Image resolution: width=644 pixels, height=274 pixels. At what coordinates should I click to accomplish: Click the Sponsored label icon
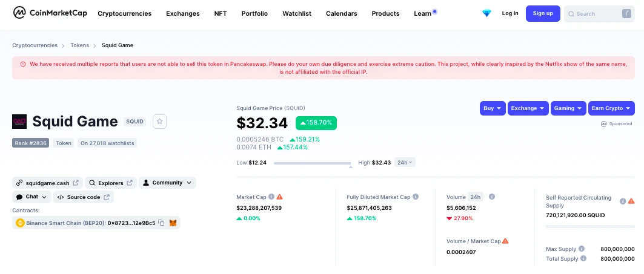pos(604,124)
